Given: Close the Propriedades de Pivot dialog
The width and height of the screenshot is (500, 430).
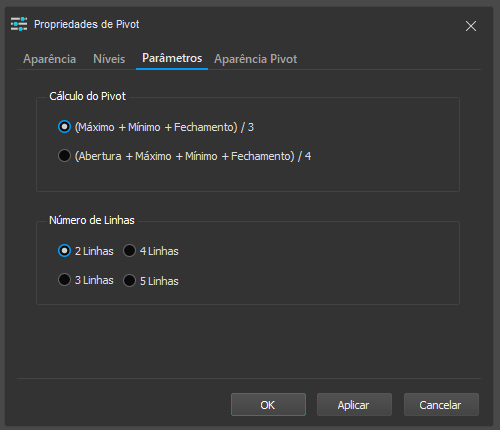Looking at the screenshot, I should click(x=471, y=26).
